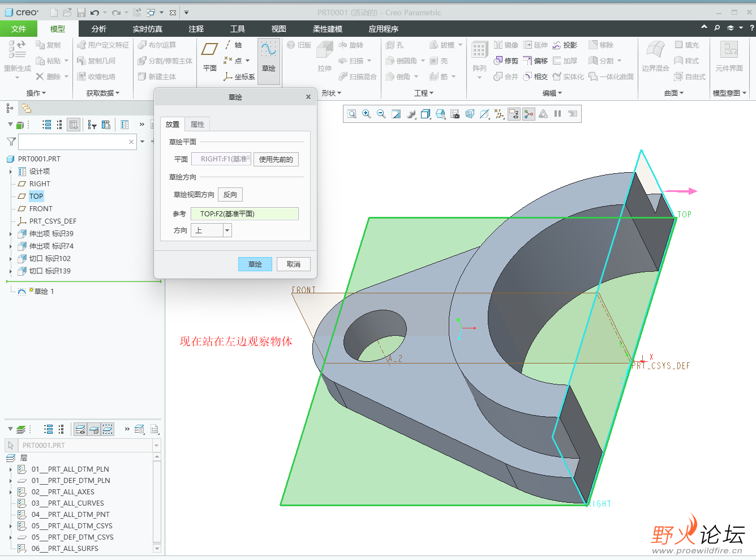Toggle spin center display in graphics toolbar

(529, 114)
